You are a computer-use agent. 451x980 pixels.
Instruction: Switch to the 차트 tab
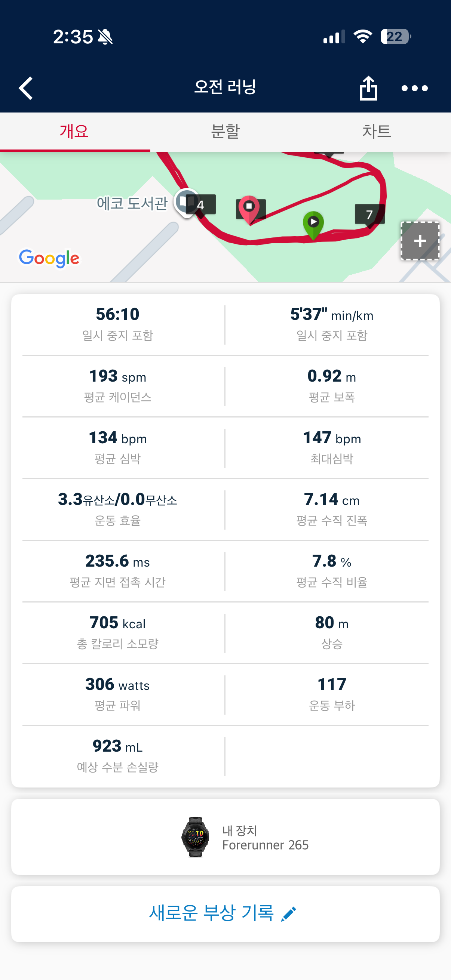[376, 132]
